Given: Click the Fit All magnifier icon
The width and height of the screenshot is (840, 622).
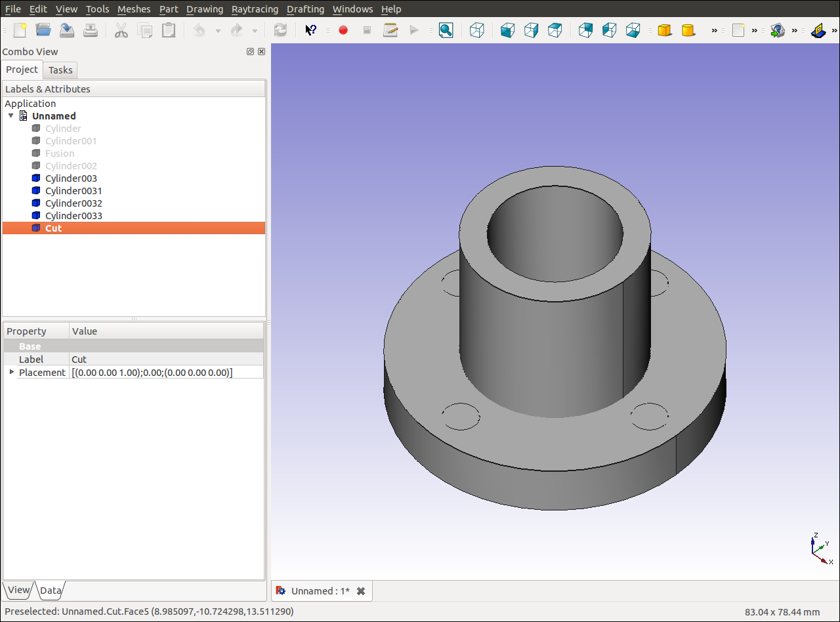Looking at the screenshot, I should click(x=446, y=30).
